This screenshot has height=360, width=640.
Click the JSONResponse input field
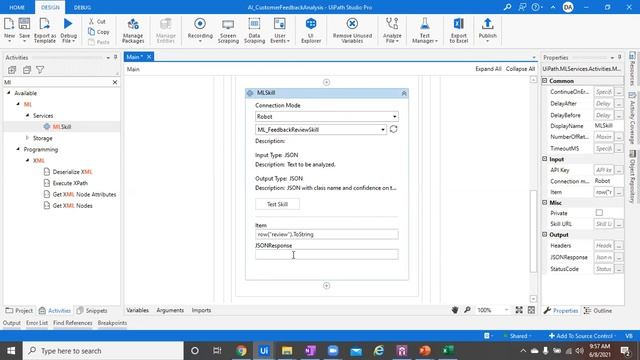coord(327,255)
